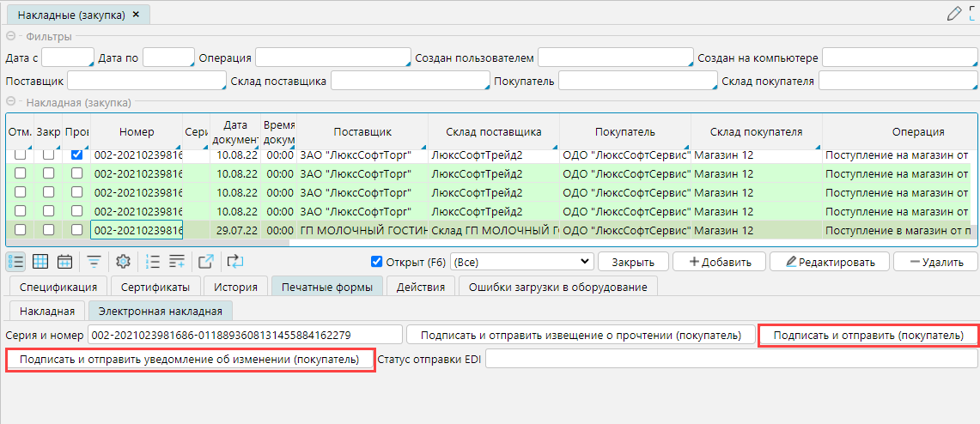The image size is (980, 424).
Task: Sort by 'Номер' column header
Action: click(x=137, y=131)
